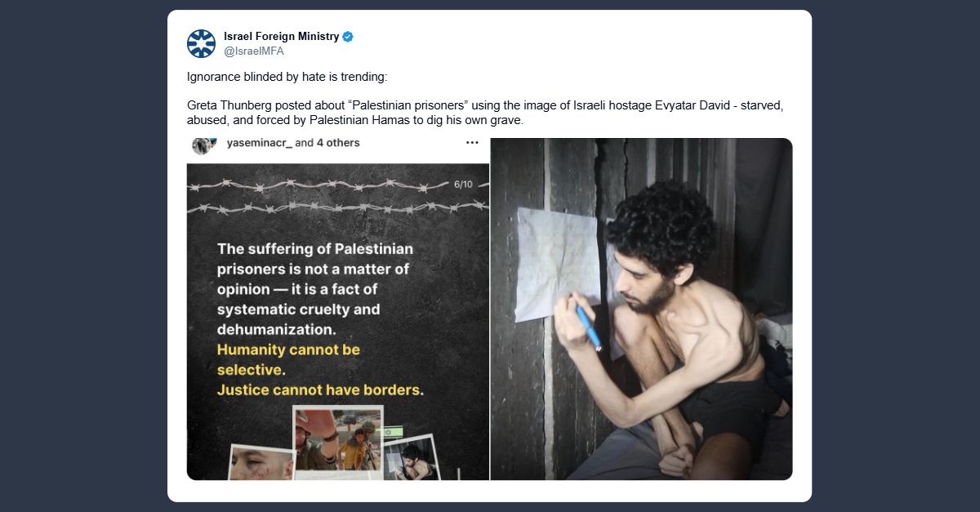Viewport: 980px width, 512px height.
Task: Click the 6/10 slide counter
Action: click(463, 185)
